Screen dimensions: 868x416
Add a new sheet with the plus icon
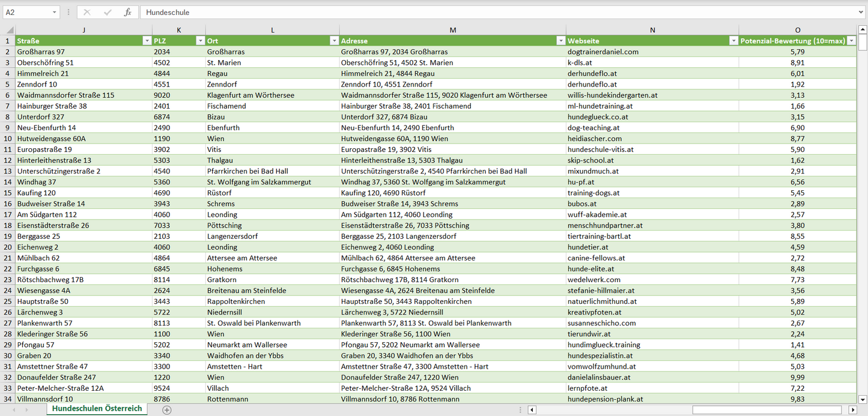(x=167, y=409)
